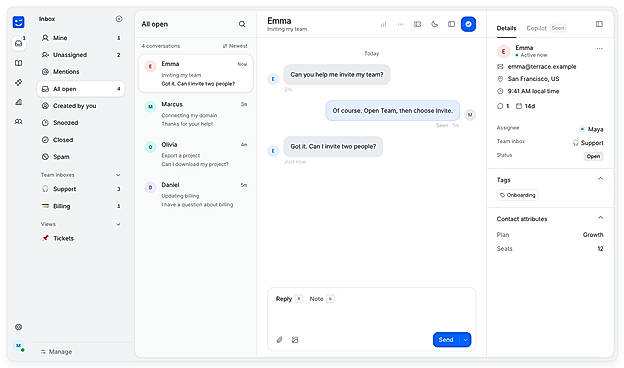Collapse the Team inboxes section
Viewport: 624px width, 368px height.
[118, 175]
